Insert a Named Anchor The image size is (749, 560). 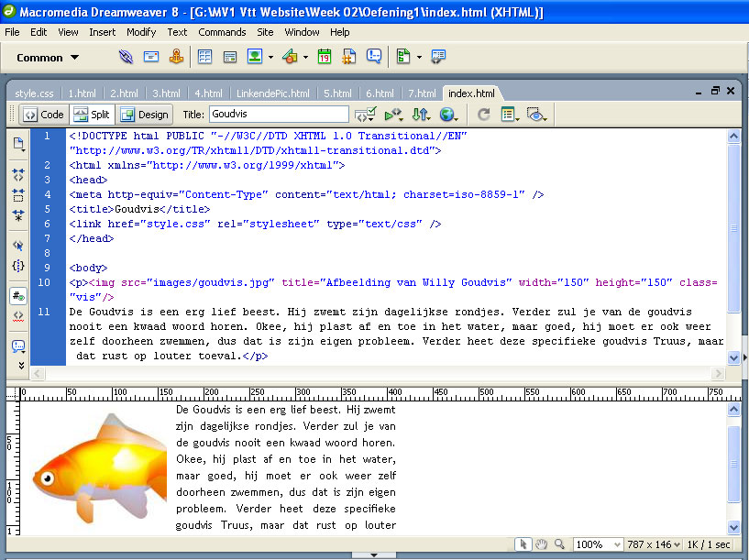pyautogui.click(x=176, y=57)
